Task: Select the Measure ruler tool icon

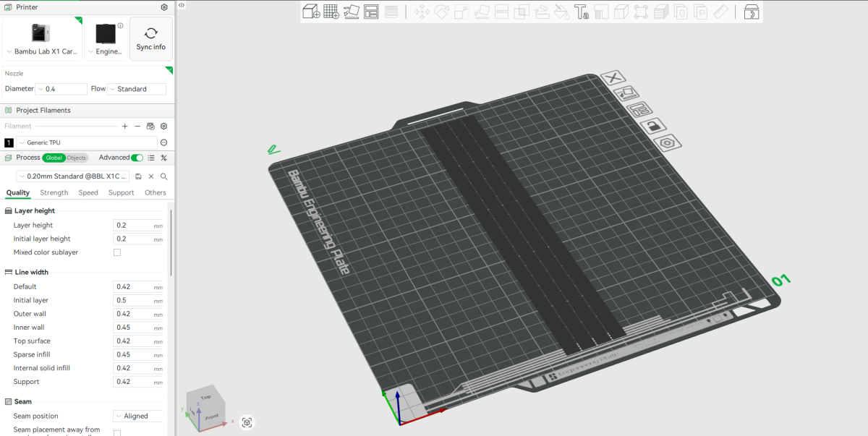Action: pos(720,12)
